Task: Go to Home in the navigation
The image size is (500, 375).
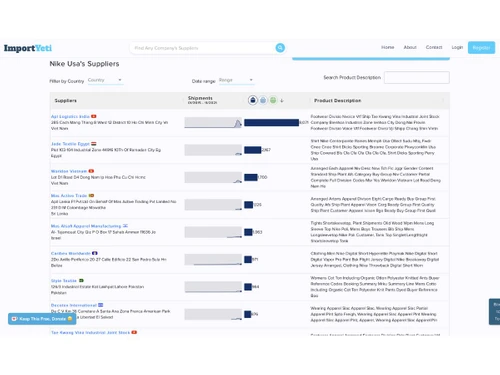Action: point(388,47)
